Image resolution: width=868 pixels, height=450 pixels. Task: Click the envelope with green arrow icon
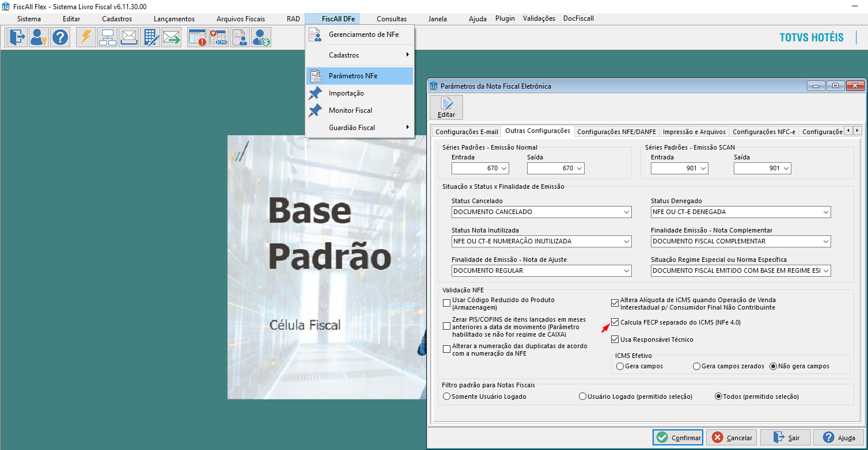coord(172,37)
